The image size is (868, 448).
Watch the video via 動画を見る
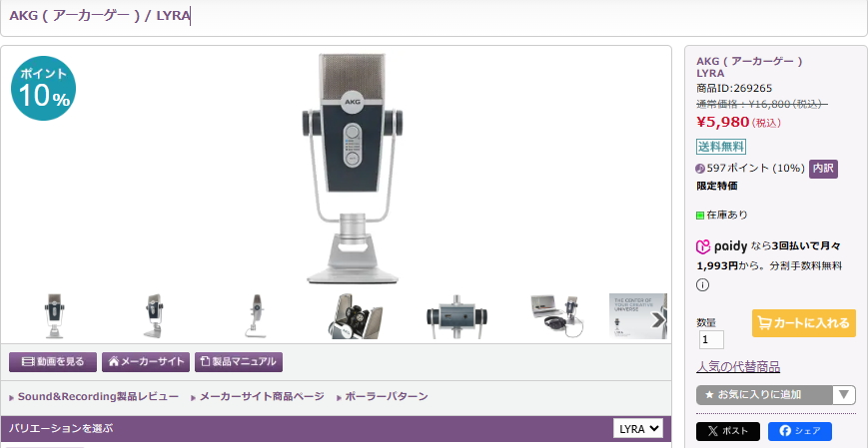tap(53, 362)
